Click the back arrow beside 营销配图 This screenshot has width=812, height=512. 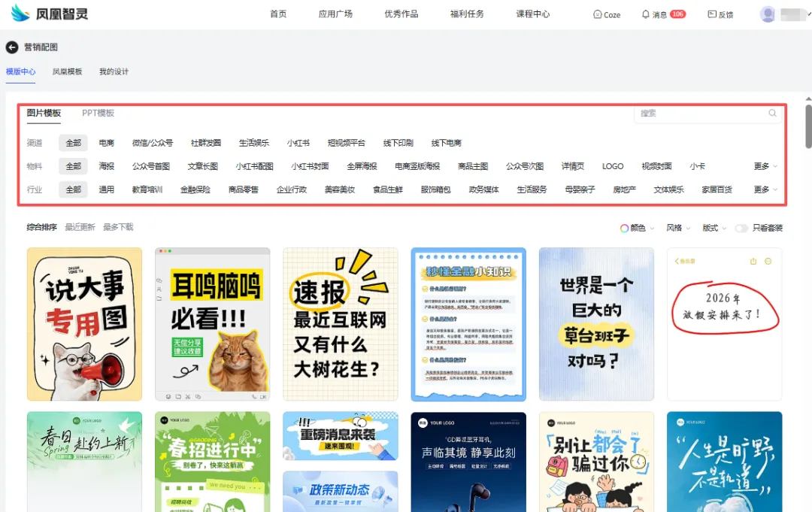tap(12, 47)
